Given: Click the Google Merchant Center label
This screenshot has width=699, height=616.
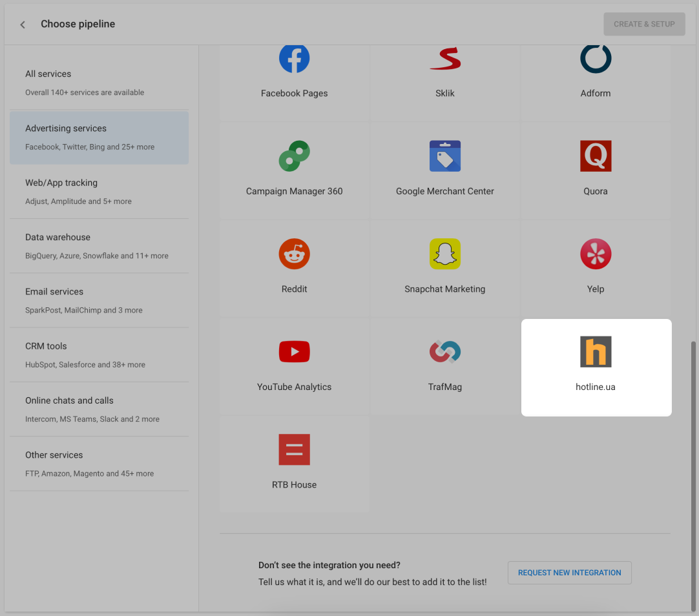Looking at the screenshot, I should coord(445,191).
